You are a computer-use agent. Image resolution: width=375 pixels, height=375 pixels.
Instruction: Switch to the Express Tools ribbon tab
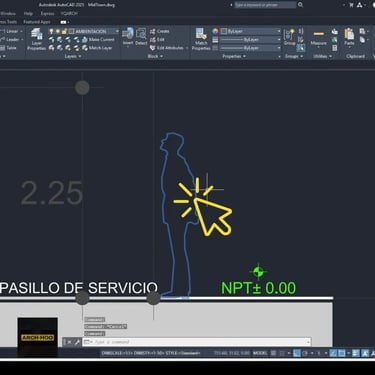tap(8, 22)
